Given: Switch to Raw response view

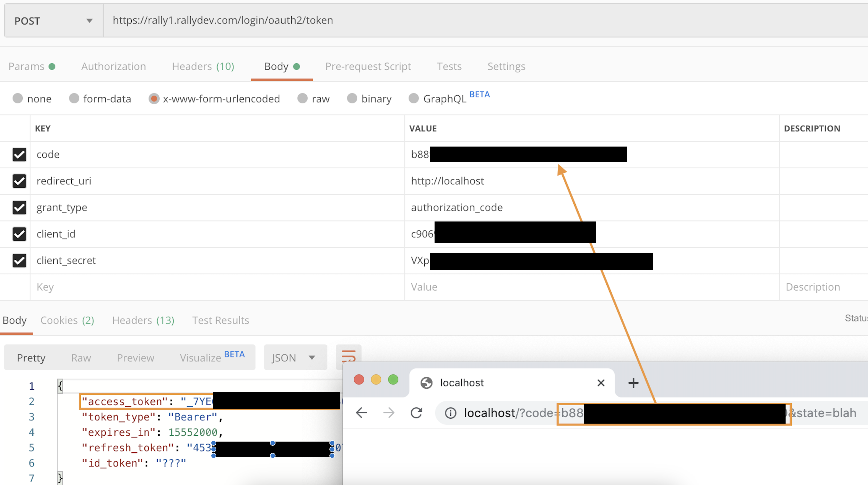Looking at the screenshot, I should (x=81, y=358).
